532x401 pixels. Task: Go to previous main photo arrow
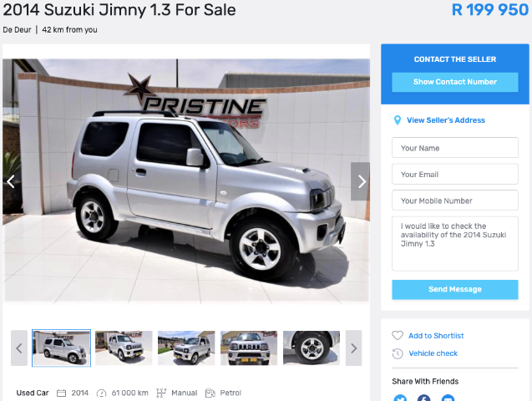coord(11,181)
